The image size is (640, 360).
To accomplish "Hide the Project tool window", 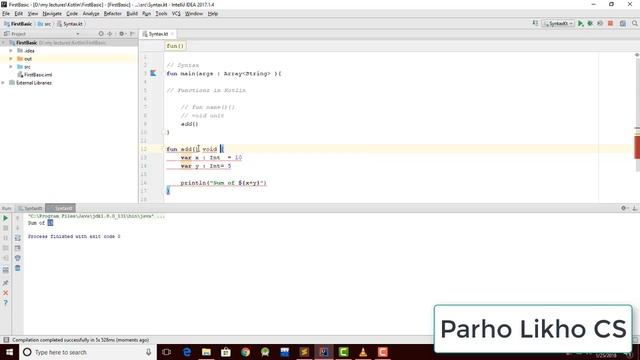I will pos(132,34).
